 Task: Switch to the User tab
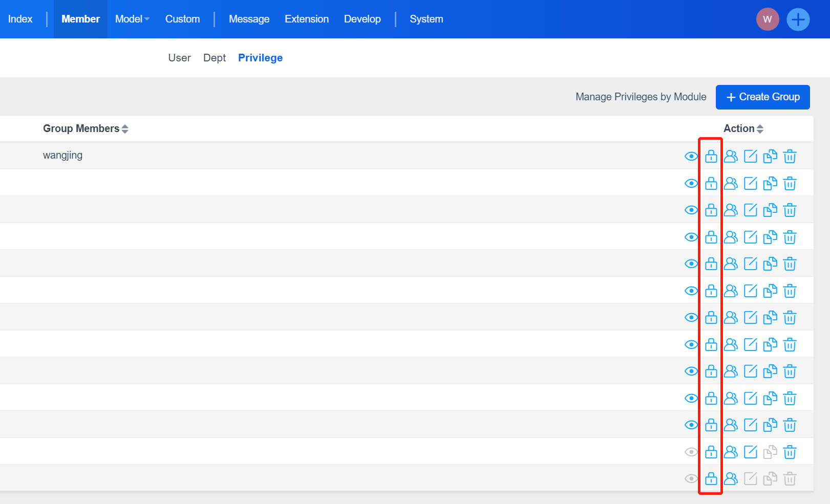(x=179, y=58)
